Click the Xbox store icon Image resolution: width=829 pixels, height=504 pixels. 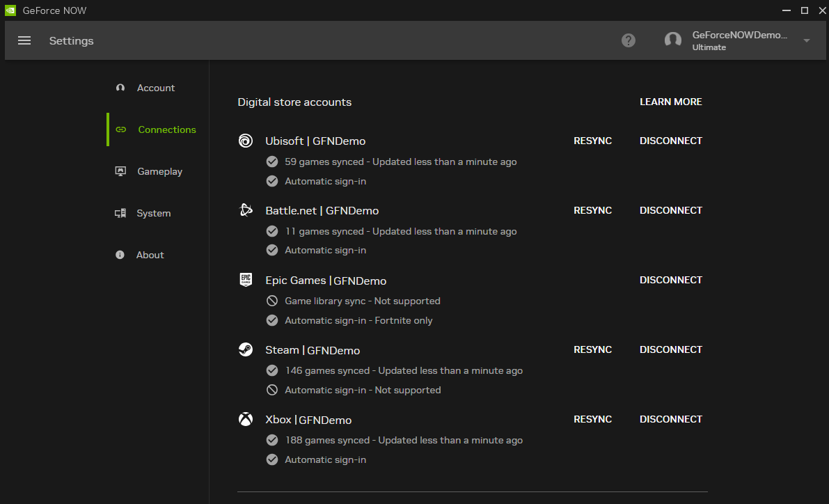(245, 419)
